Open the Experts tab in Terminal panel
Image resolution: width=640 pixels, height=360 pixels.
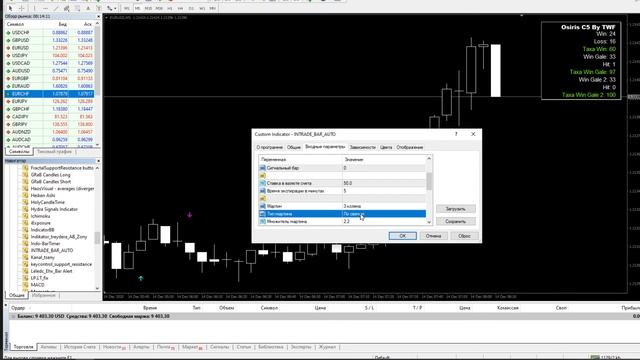tap(301, 347)
